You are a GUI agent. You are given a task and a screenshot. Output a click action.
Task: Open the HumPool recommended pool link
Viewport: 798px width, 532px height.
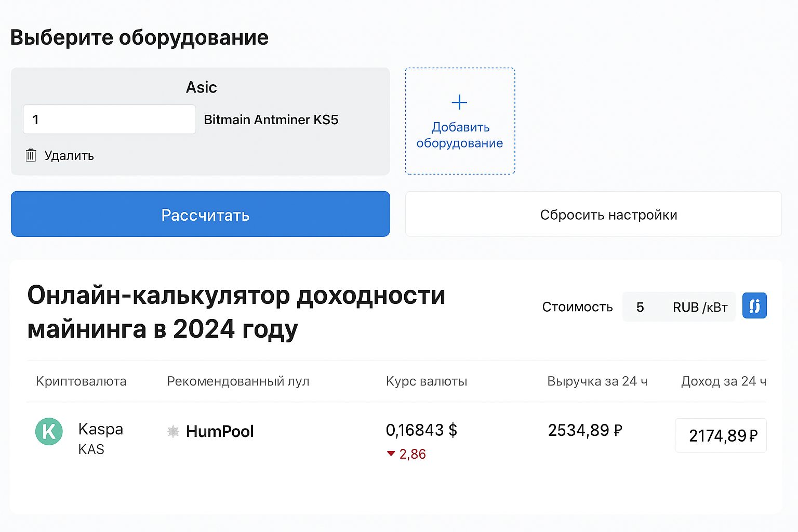(220, 431)
